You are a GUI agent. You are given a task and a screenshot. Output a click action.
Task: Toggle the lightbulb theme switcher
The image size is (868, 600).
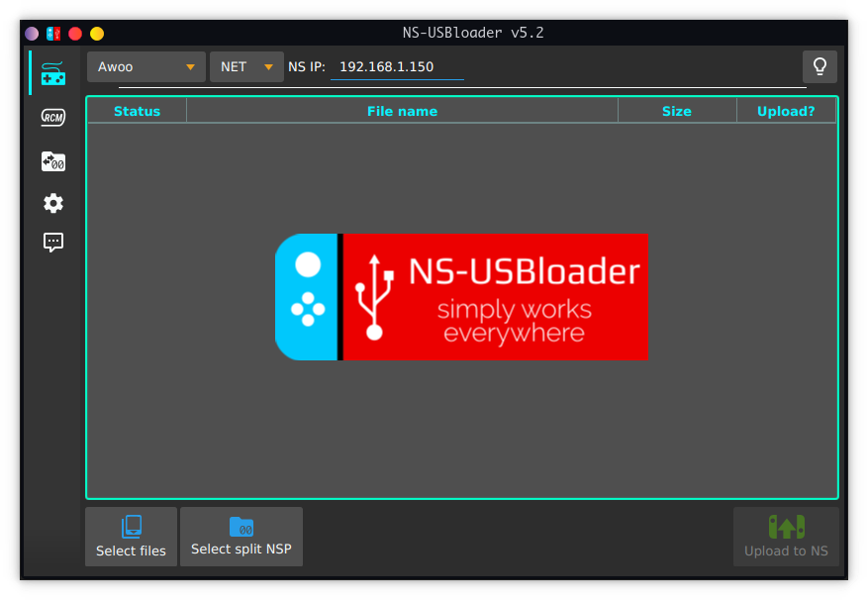[820, 66]
